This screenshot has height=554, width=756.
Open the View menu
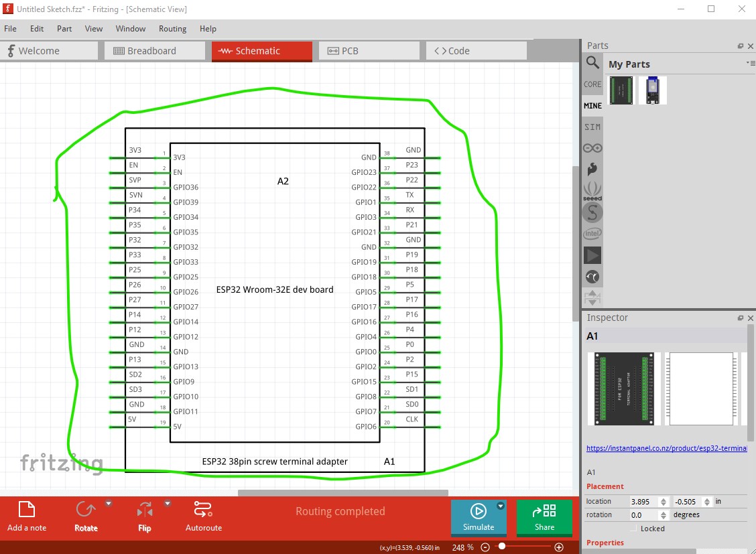coord(94,29)
